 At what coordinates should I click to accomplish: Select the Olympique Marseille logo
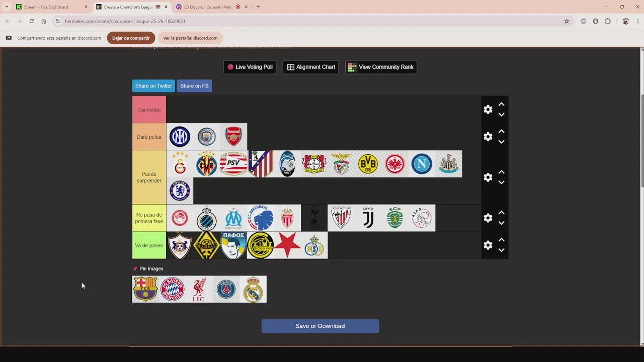tap(233, 218)
